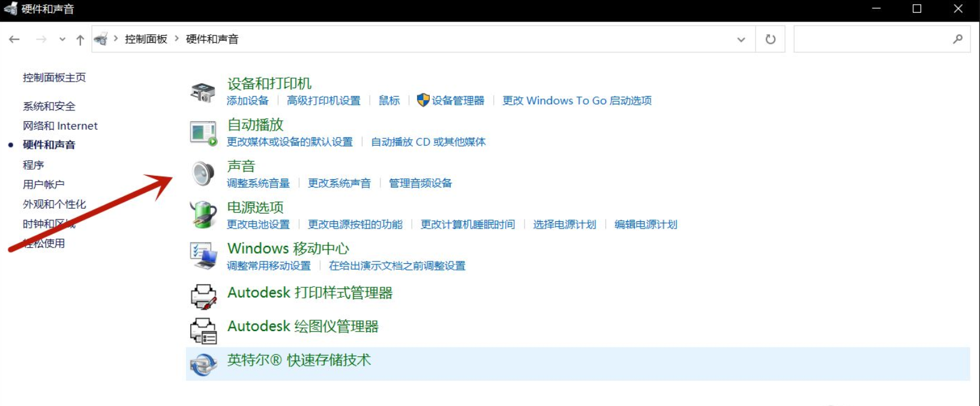Open the 设备和打印机 heading
The image size is (980, 406).
[269, 83]
